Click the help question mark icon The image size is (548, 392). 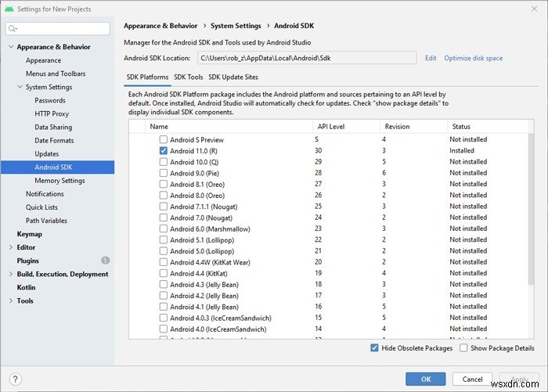point(16,379)
